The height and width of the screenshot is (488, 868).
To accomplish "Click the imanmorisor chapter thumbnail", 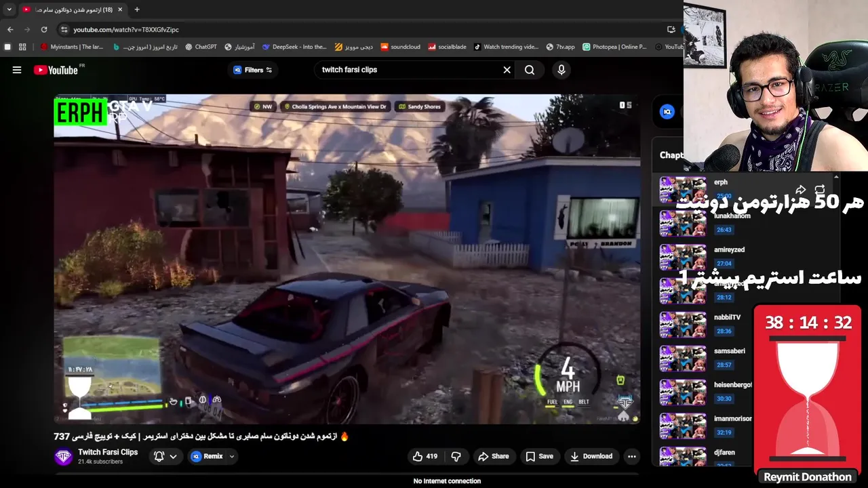I will click(683, 426).
